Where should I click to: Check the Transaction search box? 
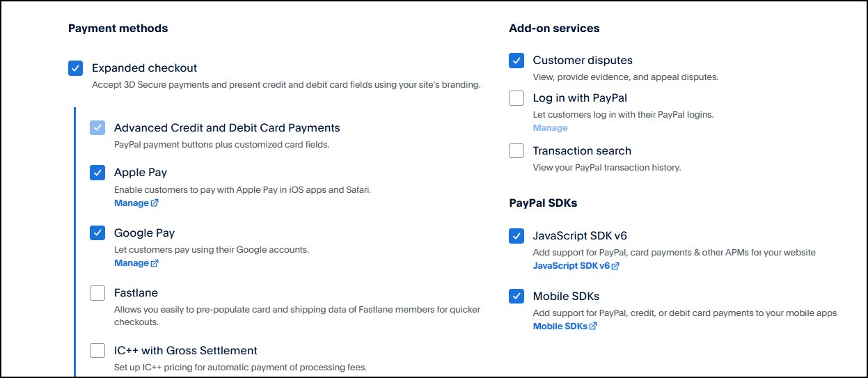pos(516,151)
